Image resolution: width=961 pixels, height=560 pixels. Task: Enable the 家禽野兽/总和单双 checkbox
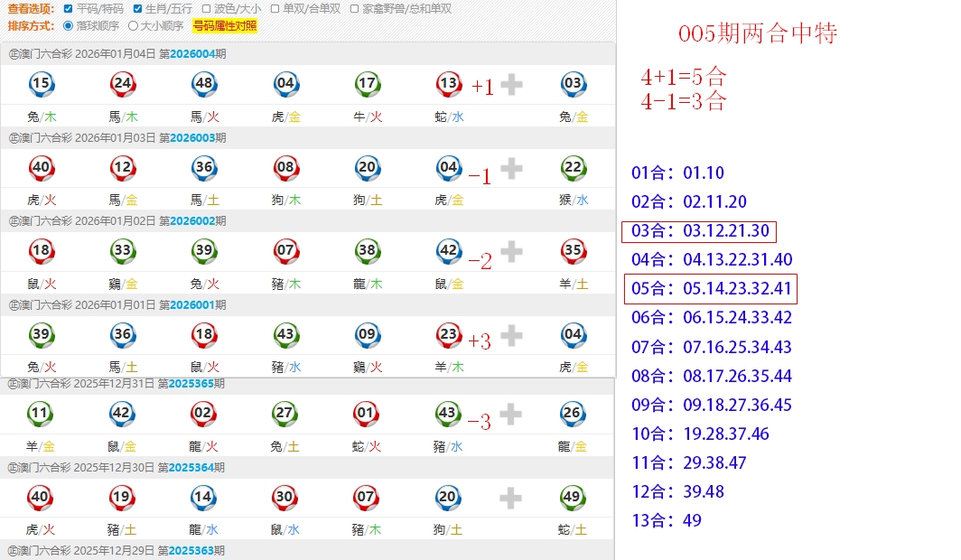(x=355, y=9)
